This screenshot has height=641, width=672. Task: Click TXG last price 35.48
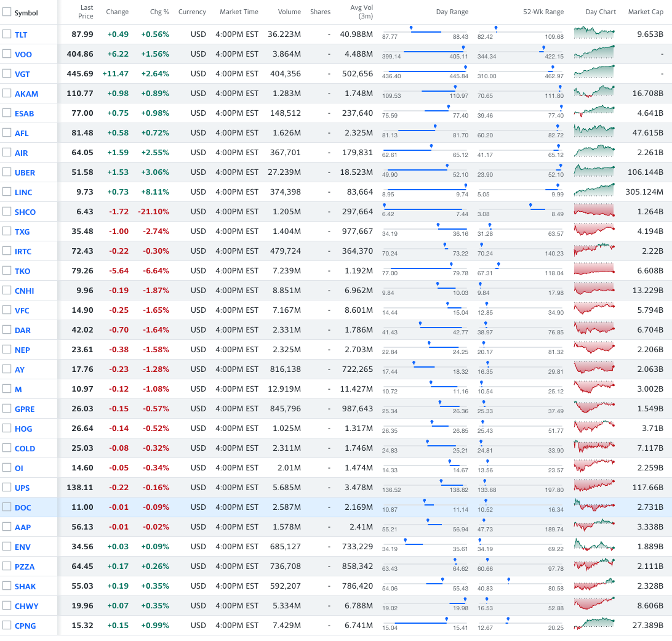coord(82,232)
